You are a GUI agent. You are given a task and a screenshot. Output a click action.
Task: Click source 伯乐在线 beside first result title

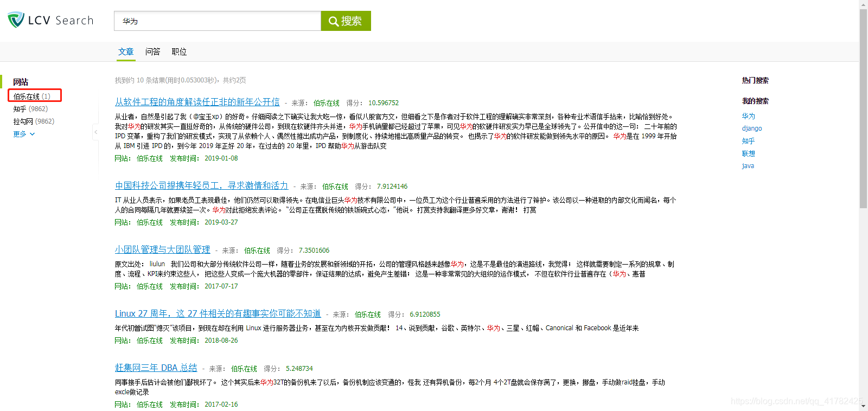tap(326, 103)
